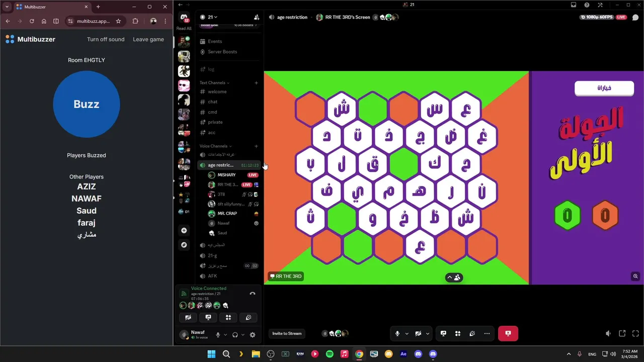Open the Chrome extensions puzzle icon
This screenshot has width=644, height=362.
click(x=135, y=21)
